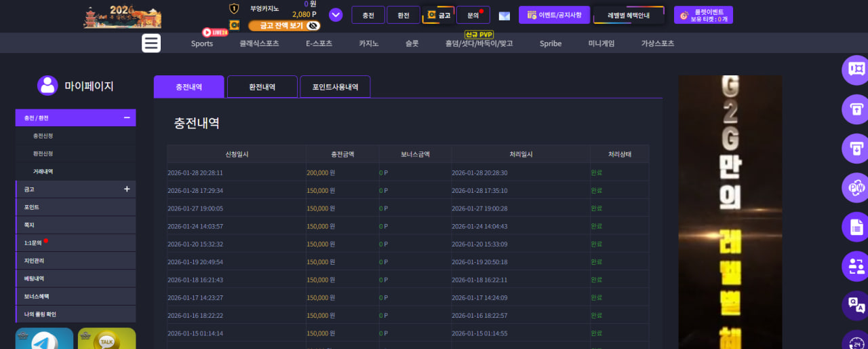The height and width of the screenshot is (349, 868).
Task: Click the safe vault floating icon
Action: (x=856, y=70)
